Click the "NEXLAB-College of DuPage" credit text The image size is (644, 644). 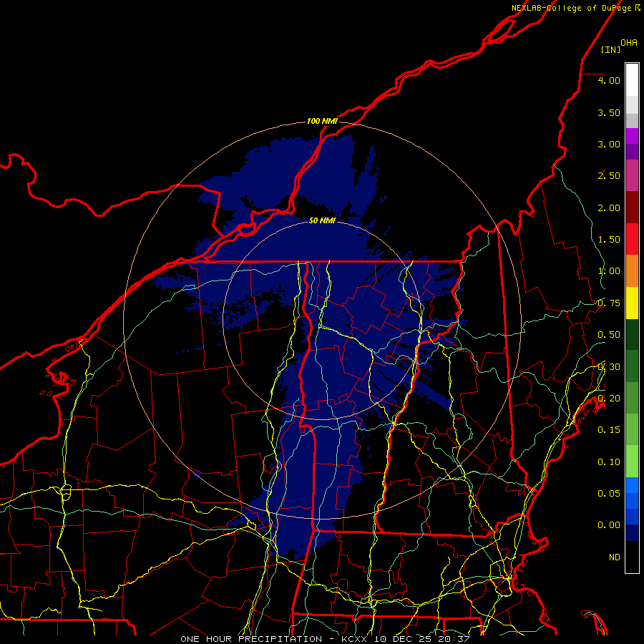click(571, 8)
